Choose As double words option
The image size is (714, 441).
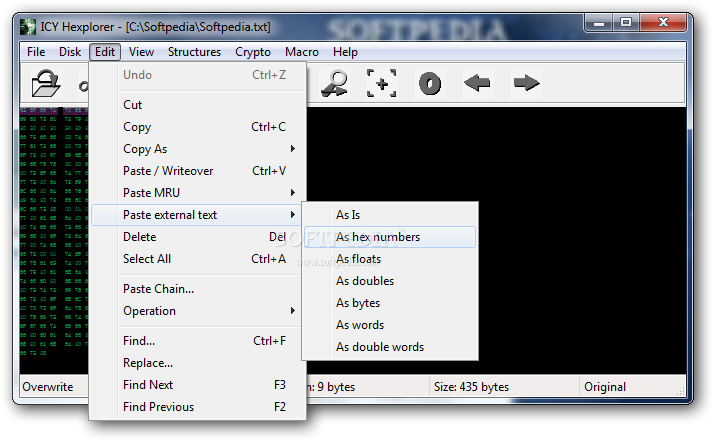(x=390, y=347)
